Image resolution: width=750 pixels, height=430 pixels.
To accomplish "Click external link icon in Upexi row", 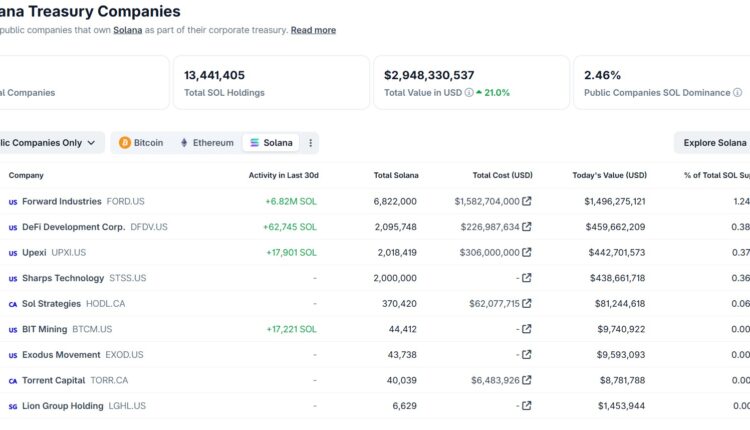I will (527, 253).
